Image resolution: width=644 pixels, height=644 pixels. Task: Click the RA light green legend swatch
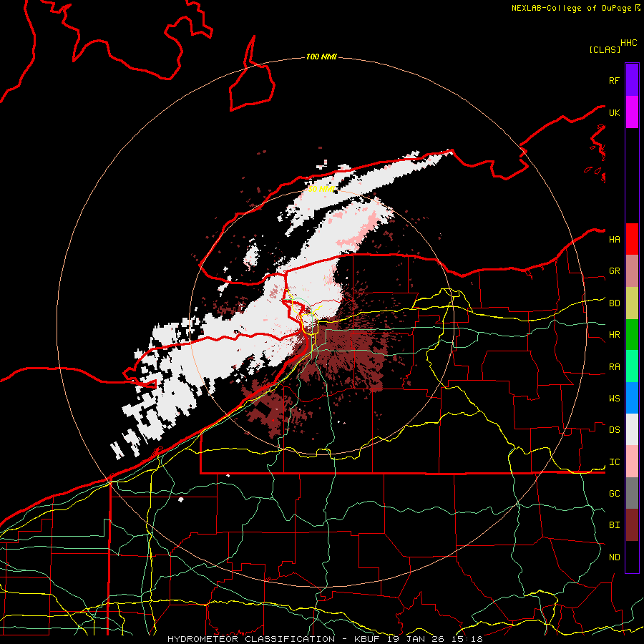click(632, 366)
